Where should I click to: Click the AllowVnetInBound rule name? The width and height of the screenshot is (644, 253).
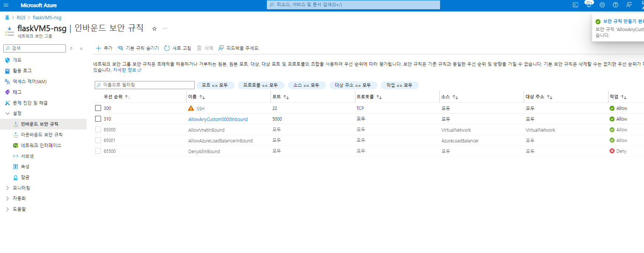pos(206,130)
